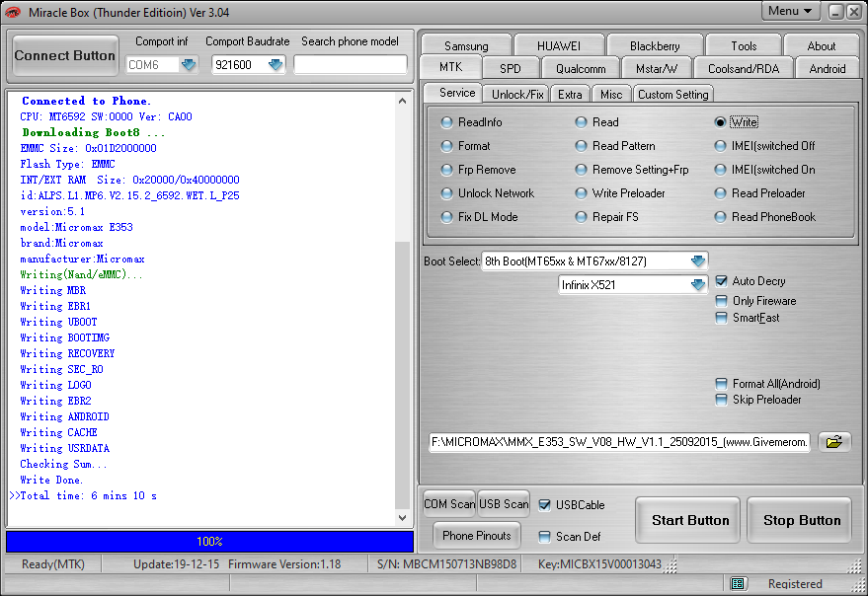Select the plain Read radio option
The width and height of the screenshot is (868, 596).
coord(596,122)
